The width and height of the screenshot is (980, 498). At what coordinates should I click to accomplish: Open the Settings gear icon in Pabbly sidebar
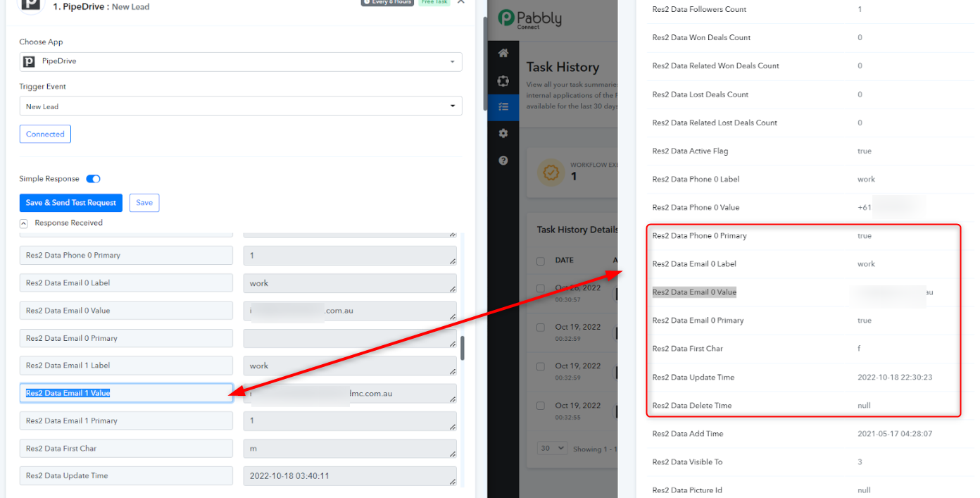pos(503,133)
